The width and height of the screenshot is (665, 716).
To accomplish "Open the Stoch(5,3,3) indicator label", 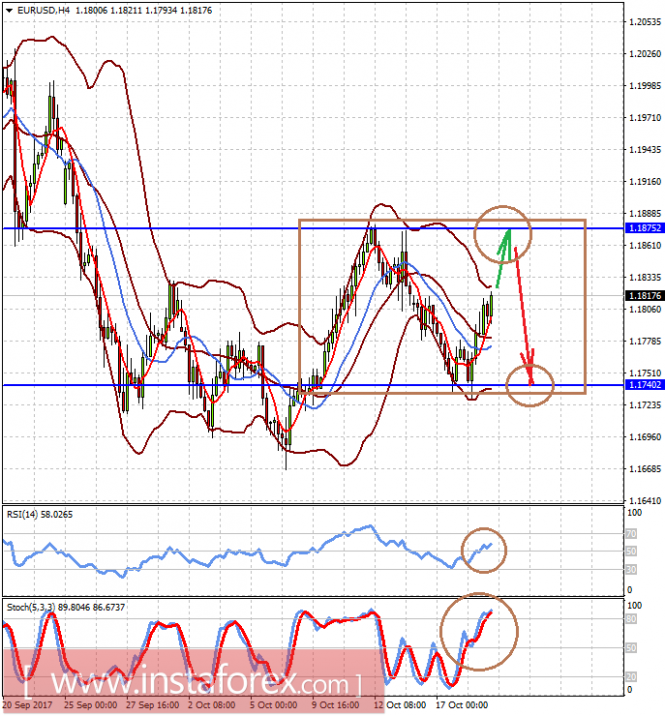I will [65, 607].
